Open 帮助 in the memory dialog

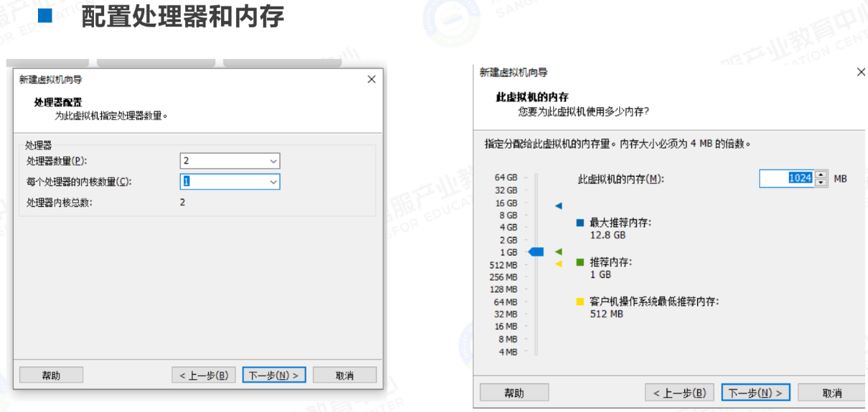[x=514, y=393]
